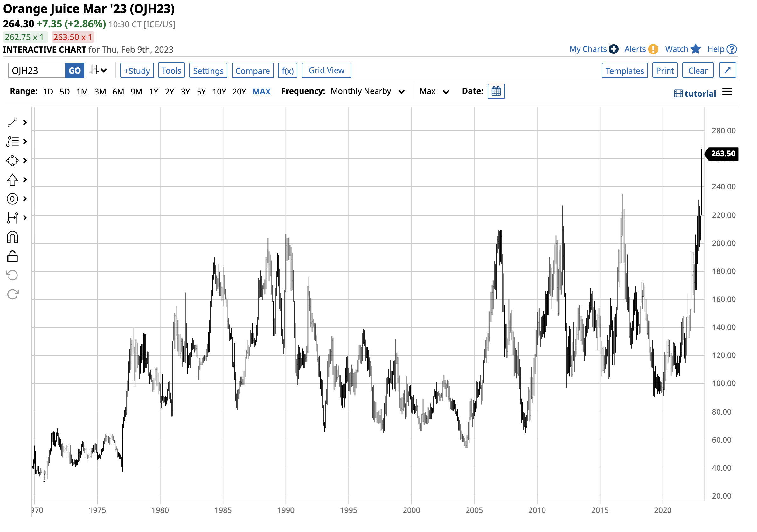Select the magnet snap tool
Viewport: 757px width, 532px height.
point(12,237)
